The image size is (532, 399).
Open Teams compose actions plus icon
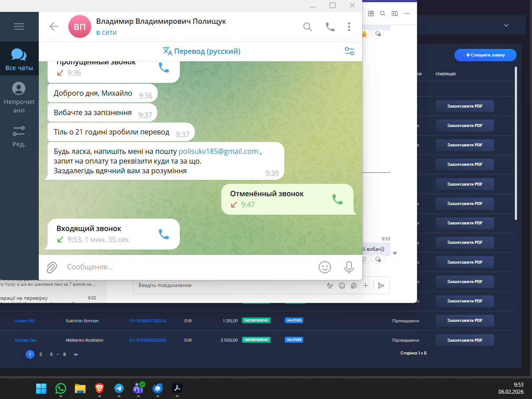[x=365, y=285]
